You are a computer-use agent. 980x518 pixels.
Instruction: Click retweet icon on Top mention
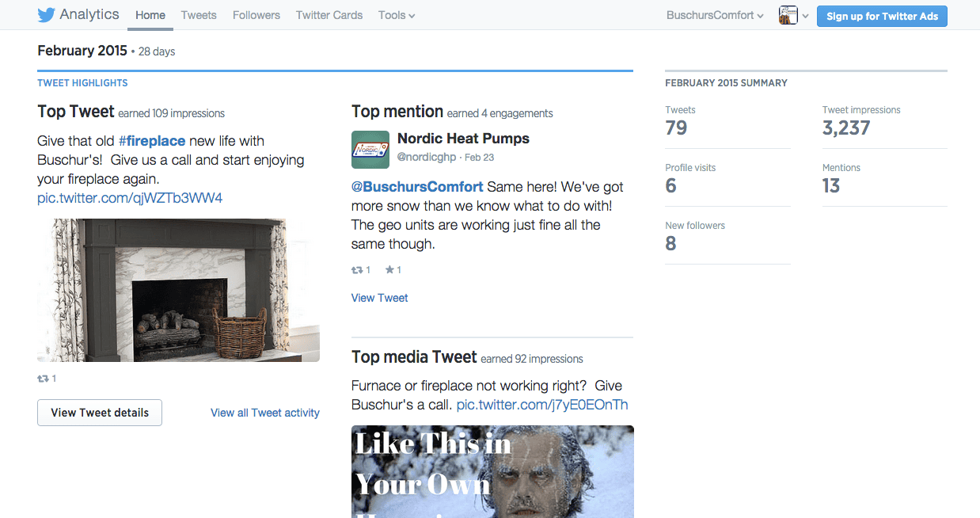point(357,270)
